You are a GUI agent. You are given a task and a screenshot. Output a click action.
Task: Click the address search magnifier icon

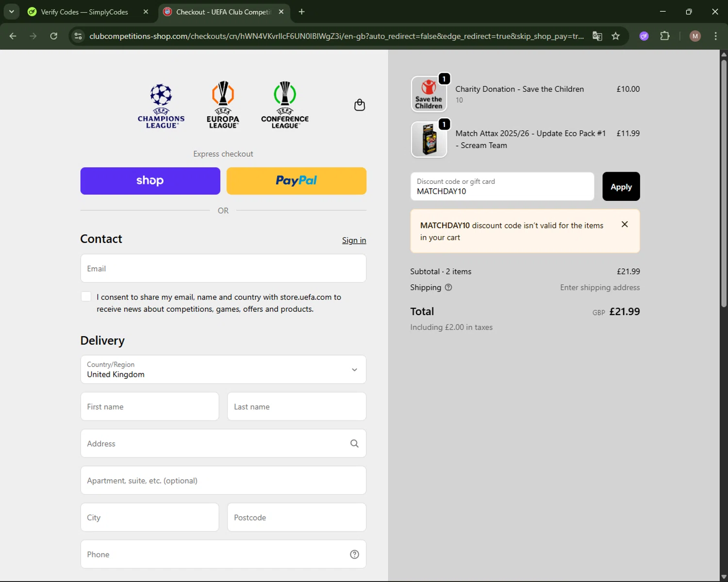[355, 443]
